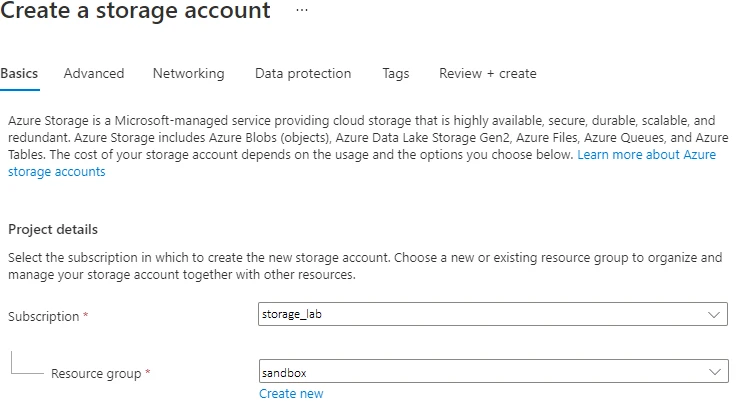Viewport: 746px width, 405px height.
Task: Select the Basics tab
Action: click(19, 73)
